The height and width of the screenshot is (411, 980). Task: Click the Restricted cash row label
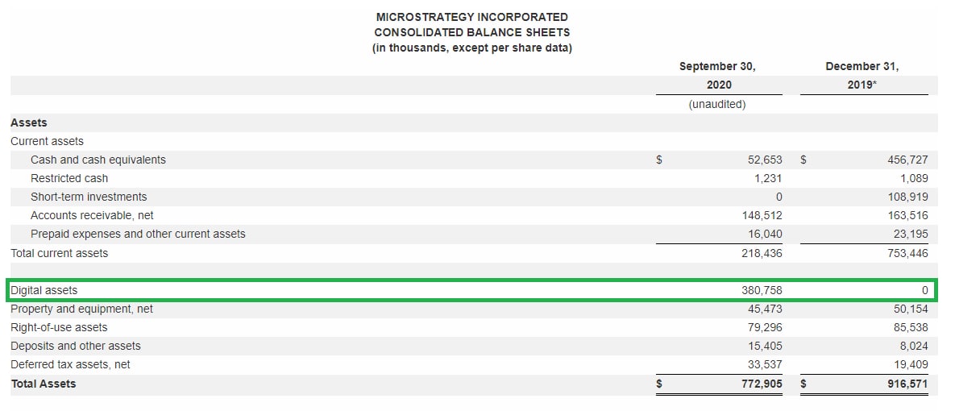(x=69, y=178)
